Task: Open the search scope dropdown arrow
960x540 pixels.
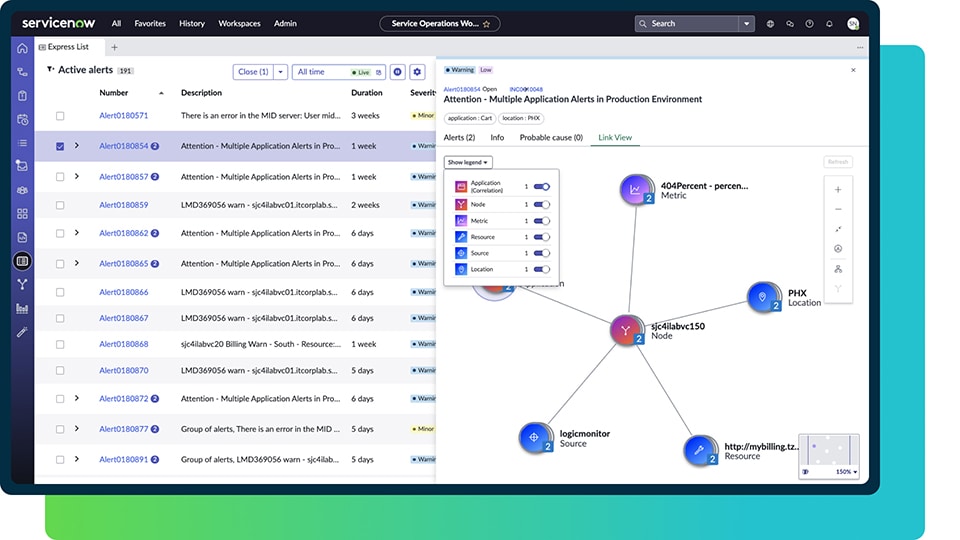Action: pos(746,24)
